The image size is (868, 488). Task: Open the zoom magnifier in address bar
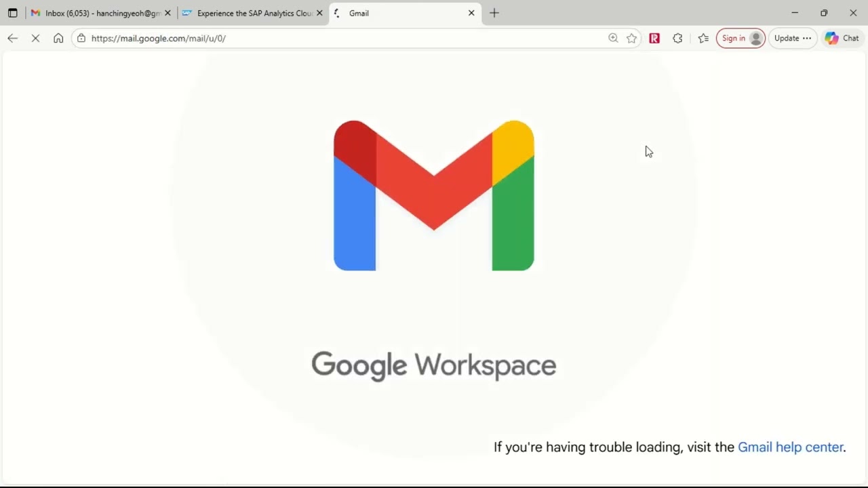click(x=613, y=38)
